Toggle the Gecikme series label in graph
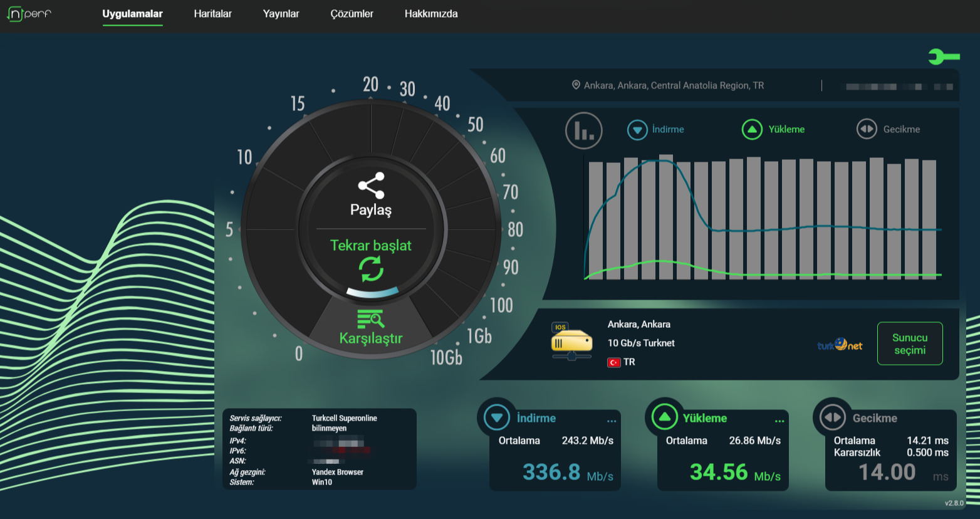This screenshot has width=980, height=519. [x=902, y=129]
